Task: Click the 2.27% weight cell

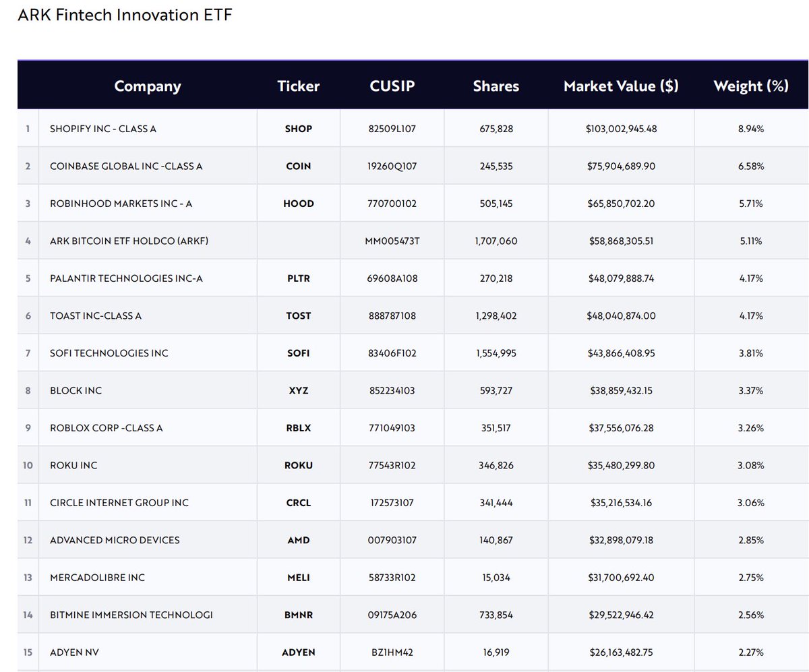Action: (751, 652)
